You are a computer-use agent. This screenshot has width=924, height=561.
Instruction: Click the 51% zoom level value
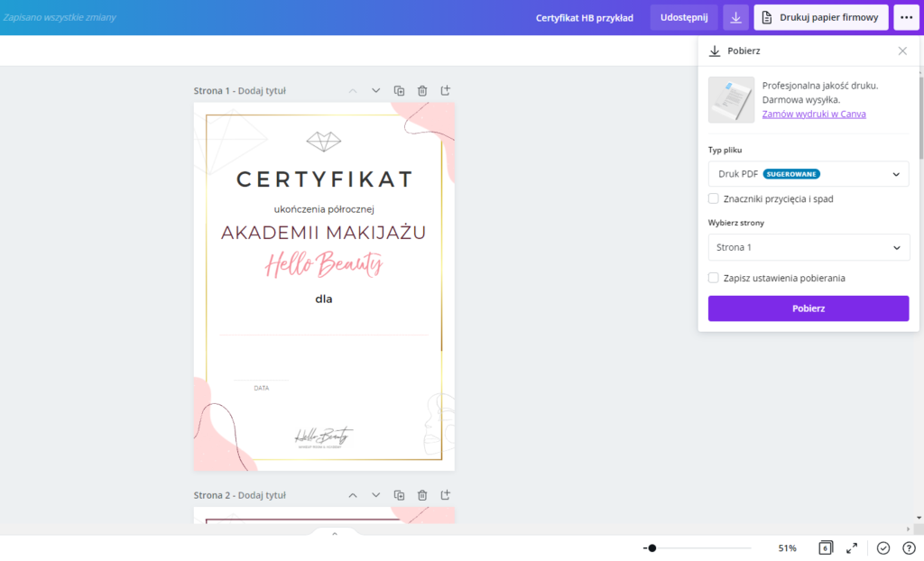[787, 548]
